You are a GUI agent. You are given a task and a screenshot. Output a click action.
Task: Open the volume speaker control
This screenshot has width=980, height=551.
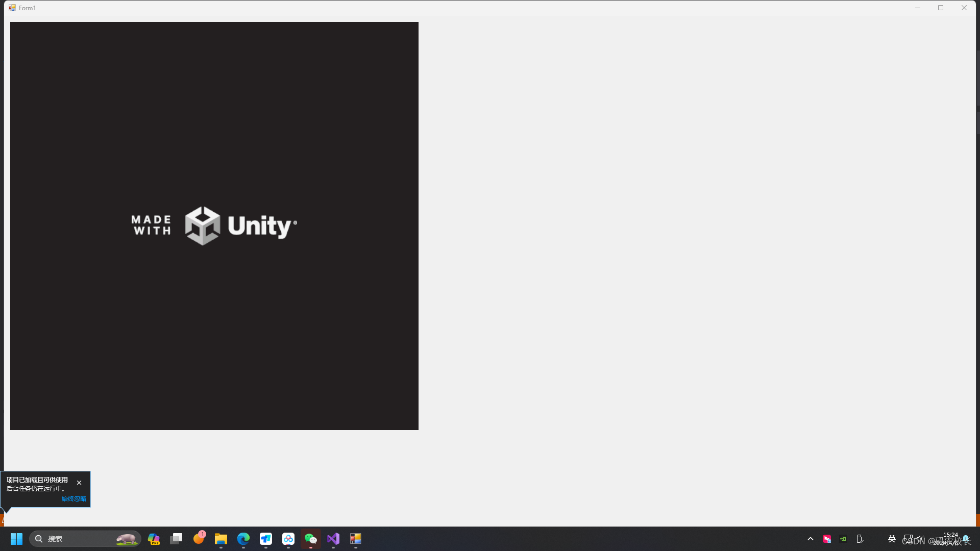coord(920,538)
